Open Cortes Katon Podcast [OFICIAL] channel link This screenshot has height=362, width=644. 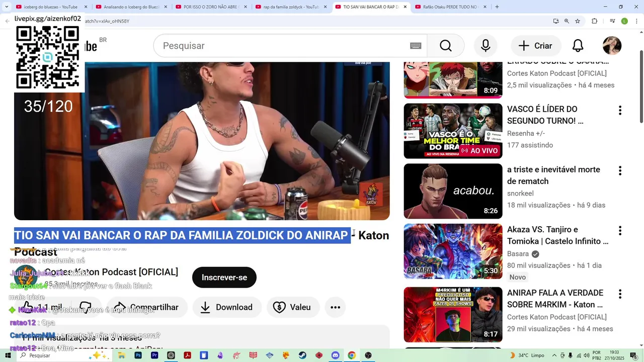111,272
